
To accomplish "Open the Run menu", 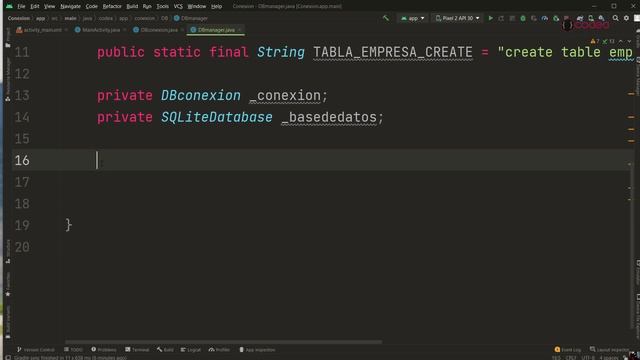I will pos(147,7).
